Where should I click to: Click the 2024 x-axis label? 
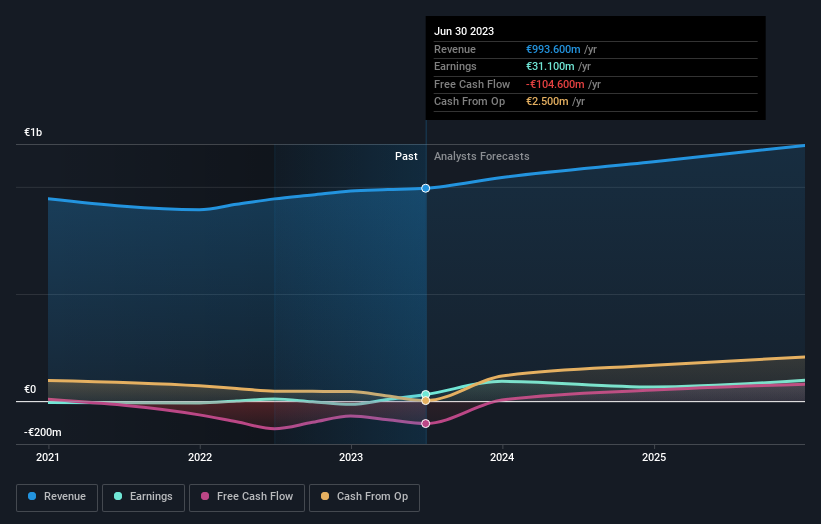tap(502, 458)
